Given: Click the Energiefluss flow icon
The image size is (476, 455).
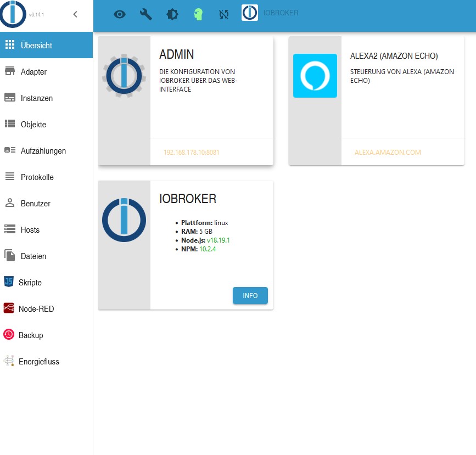Looking at the screenshot, I should [x=8, y=361].
